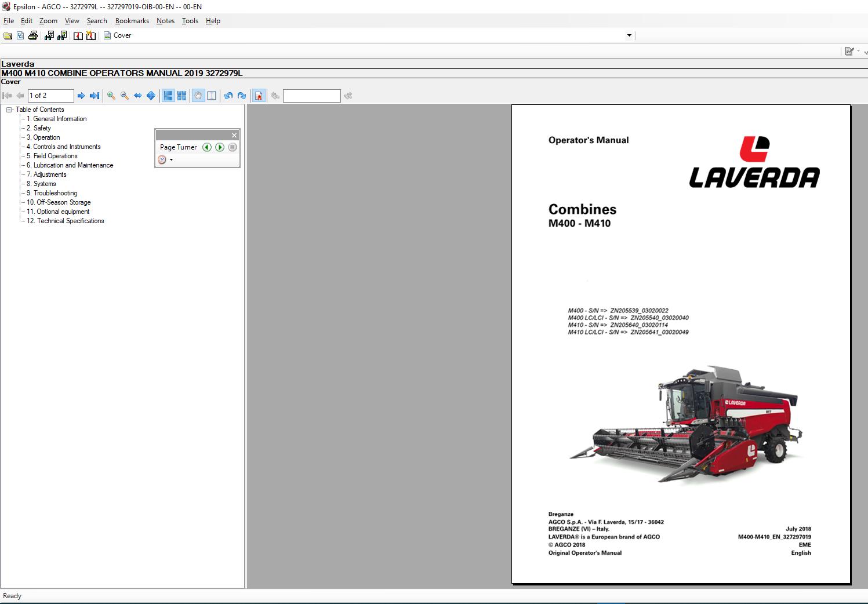Open 7. Adjustments chapter

coord(46,174)
